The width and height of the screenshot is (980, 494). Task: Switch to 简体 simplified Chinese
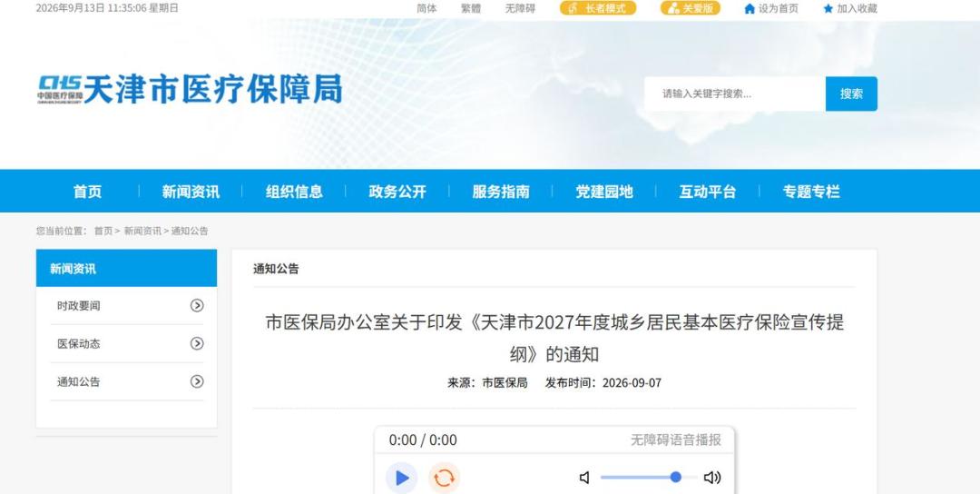tap(426, 9)
